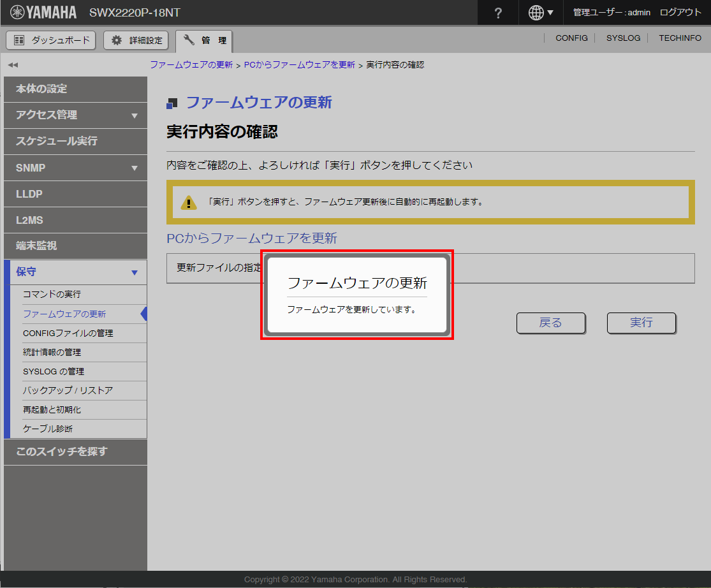Click the ログアウト link
The image size is (711, 588).
[680, 13]
